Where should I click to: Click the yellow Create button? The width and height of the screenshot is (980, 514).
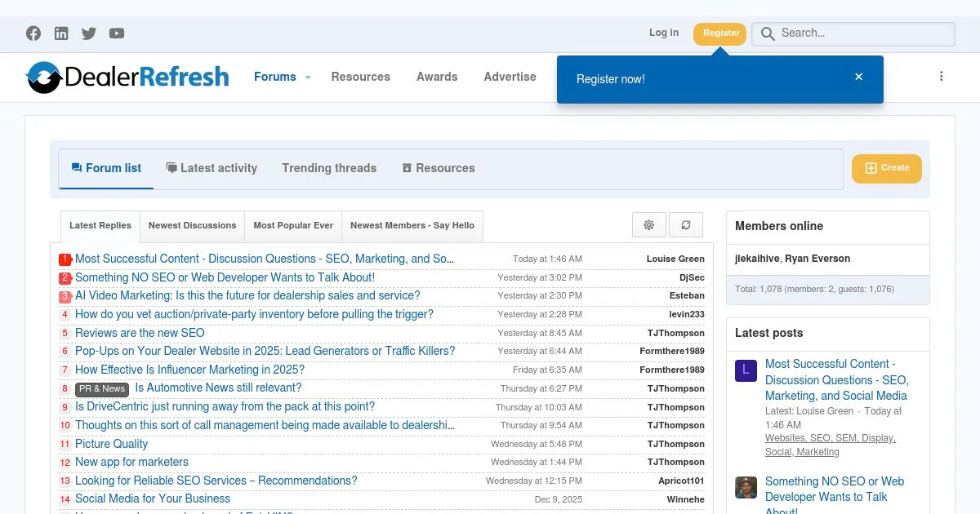pyautogui.click(x=886, y=168)
